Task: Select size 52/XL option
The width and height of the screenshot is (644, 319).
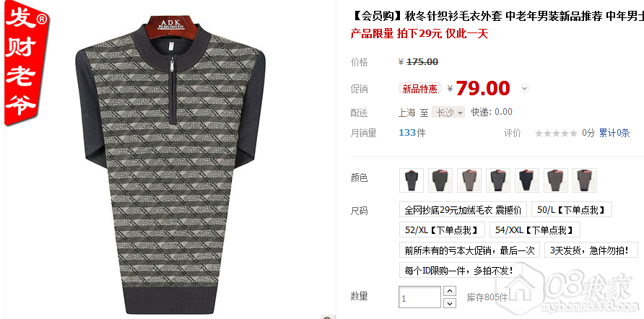Action: coord(442,230)
